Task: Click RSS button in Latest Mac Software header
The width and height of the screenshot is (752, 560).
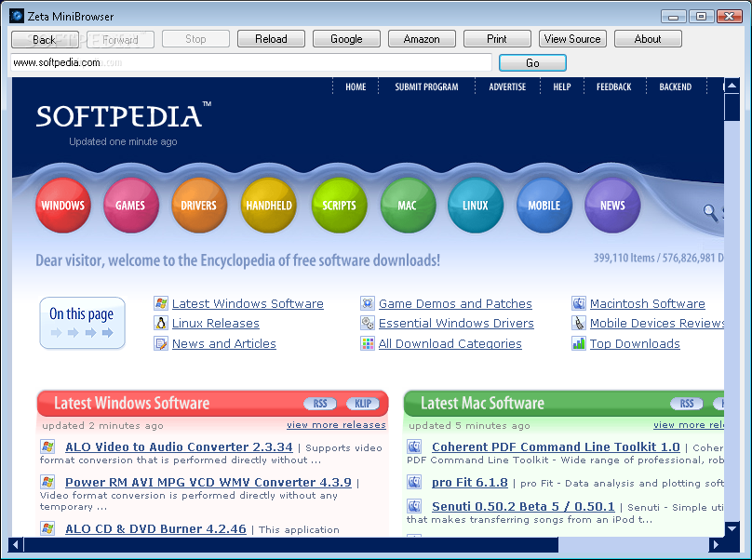Action: click(687, 404)
